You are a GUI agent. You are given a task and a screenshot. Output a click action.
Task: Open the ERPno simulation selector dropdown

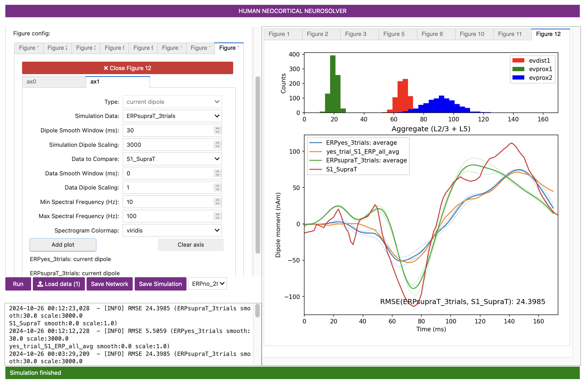pos(207,284)
